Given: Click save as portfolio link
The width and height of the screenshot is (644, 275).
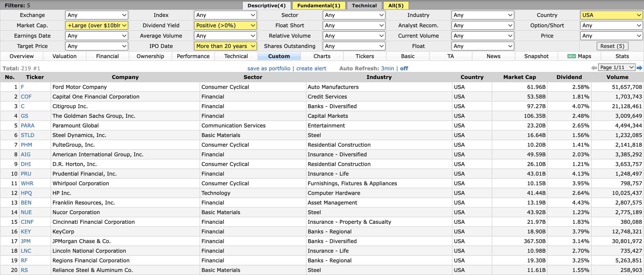Looking at the screenshot, I should (269, 68).
